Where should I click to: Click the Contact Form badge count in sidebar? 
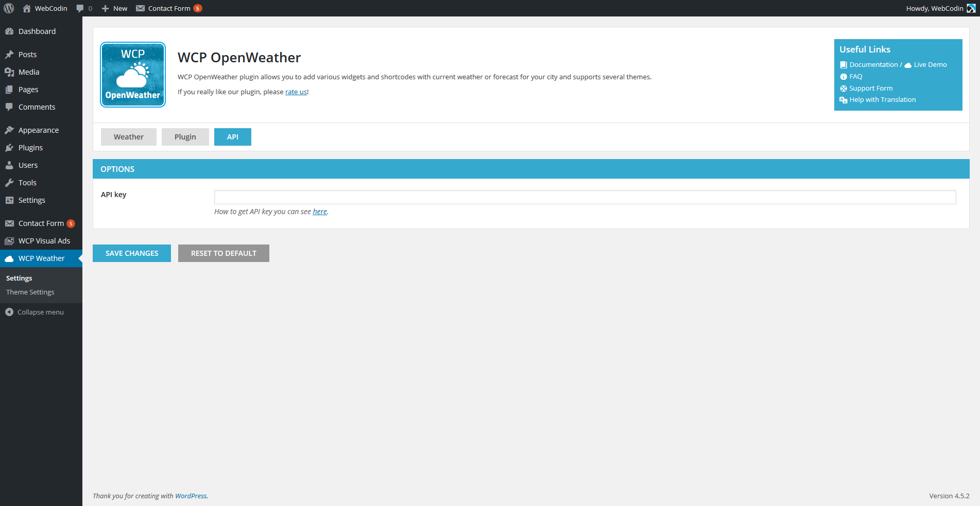pos(71,223)
